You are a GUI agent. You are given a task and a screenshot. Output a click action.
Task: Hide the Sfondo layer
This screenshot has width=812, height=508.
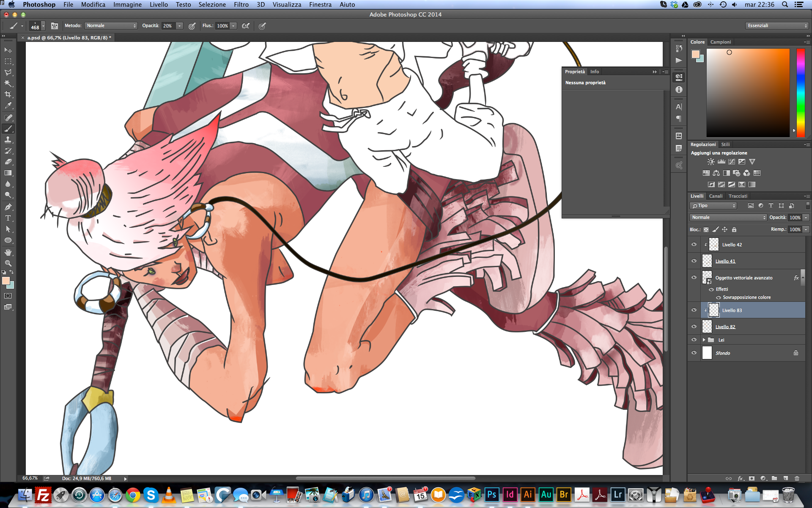pos(694,353)
